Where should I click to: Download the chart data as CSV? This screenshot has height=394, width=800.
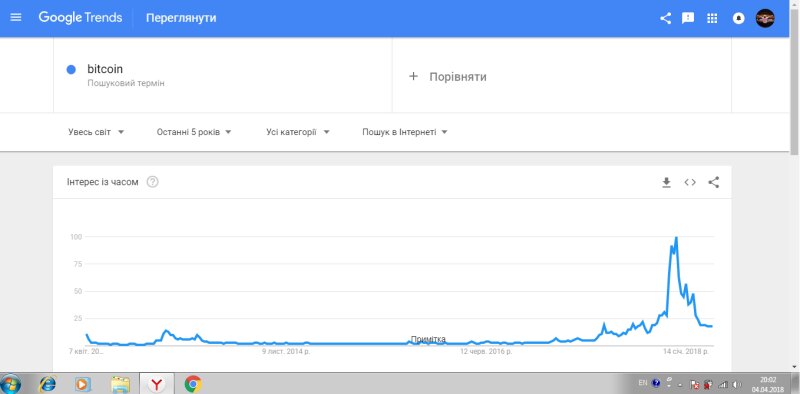pyautogui.click(x=666, y=182)
